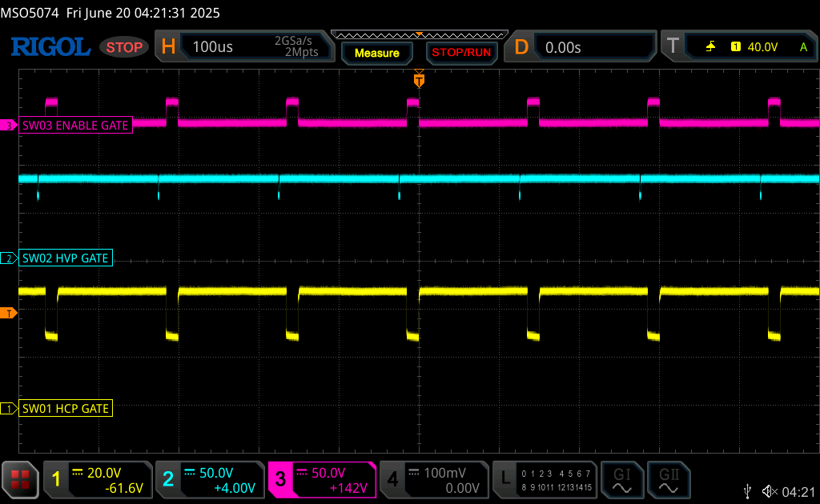Open the trigger T menu
Screen dimensions: 820x504
[673, 46]
